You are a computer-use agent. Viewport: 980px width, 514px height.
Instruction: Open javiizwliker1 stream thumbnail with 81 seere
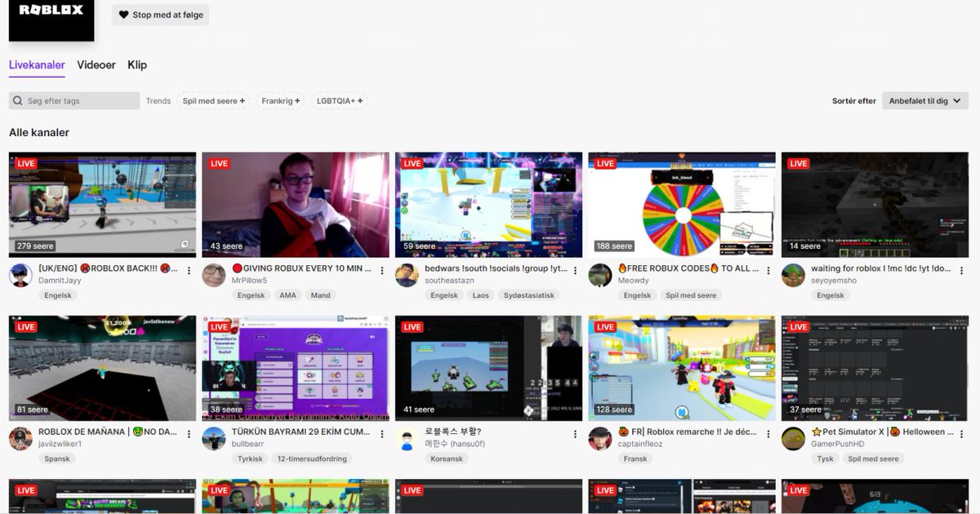pyautogui.click(x=102, y=368)
